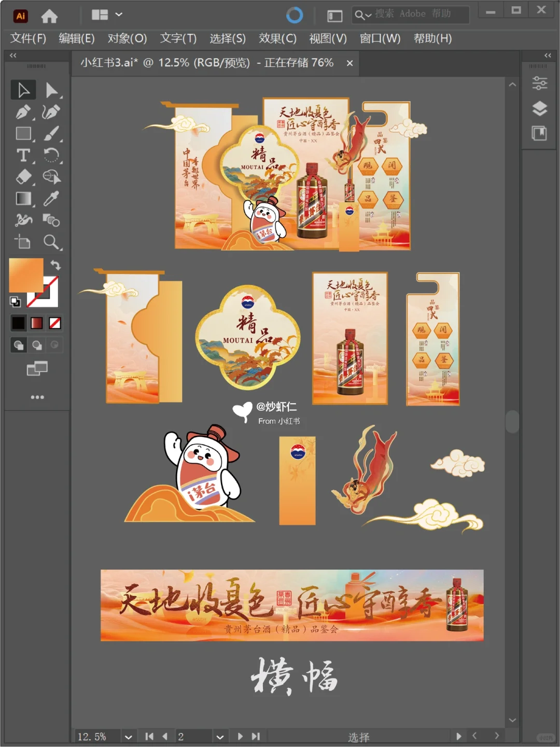560x747 pixels.
Task: Open 选择(S) menu
Action: [228, 38]
